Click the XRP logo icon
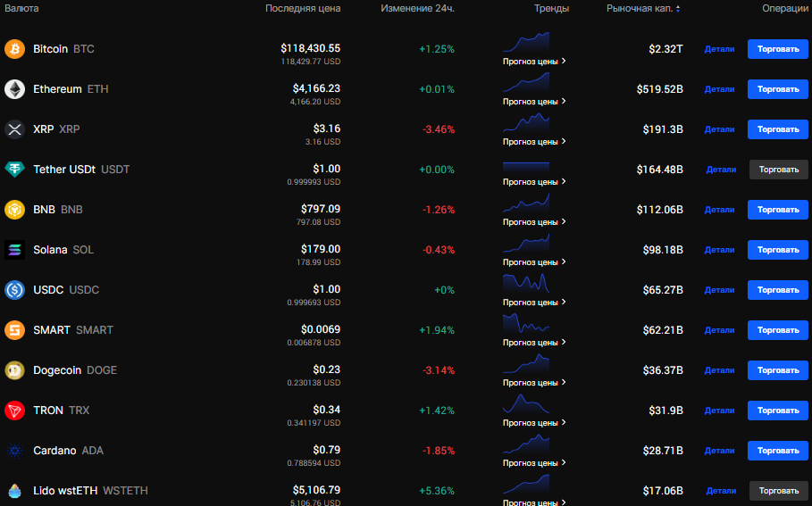The width and height of the screenshot is (812, 506). point(14,129)
